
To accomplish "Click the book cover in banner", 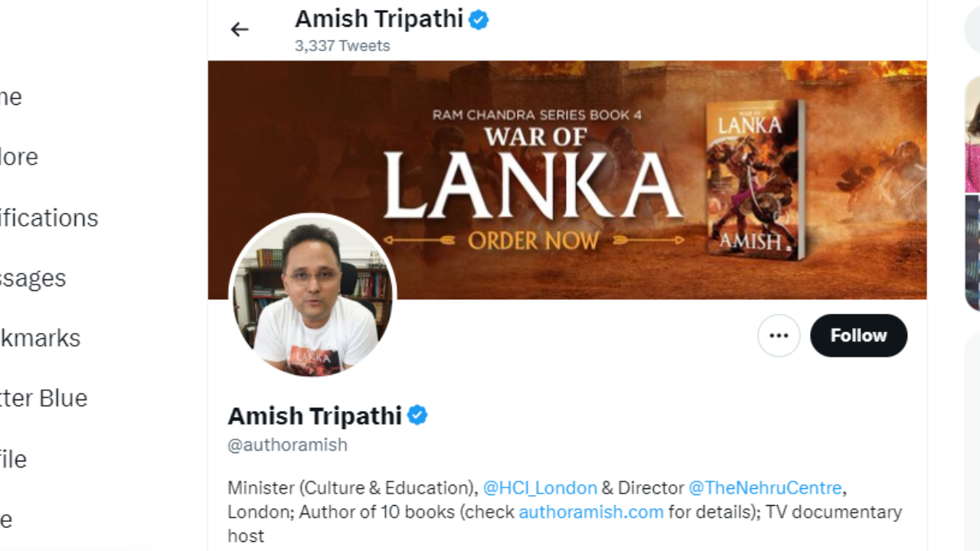I will coord(756,179).
